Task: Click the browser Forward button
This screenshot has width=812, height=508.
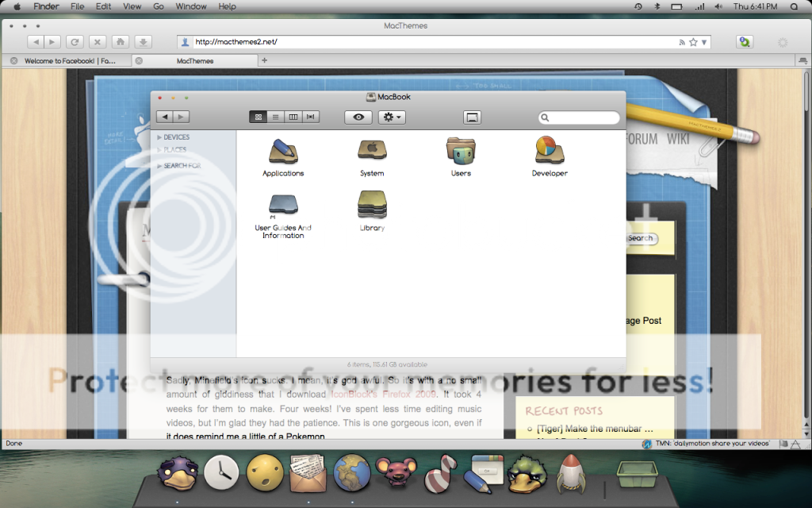Action: (52, 42)
